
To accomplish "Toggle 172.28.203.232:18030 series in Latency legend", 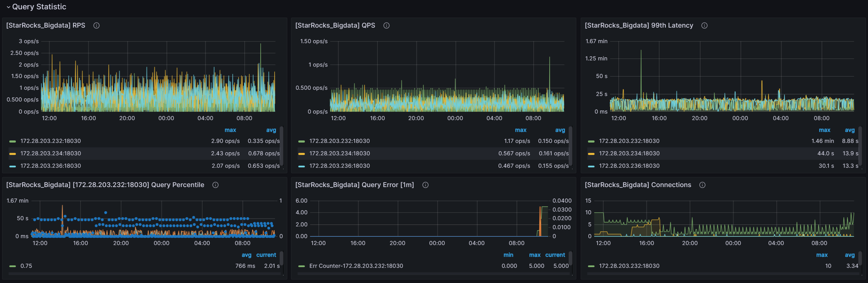I will tap(629, 141).
